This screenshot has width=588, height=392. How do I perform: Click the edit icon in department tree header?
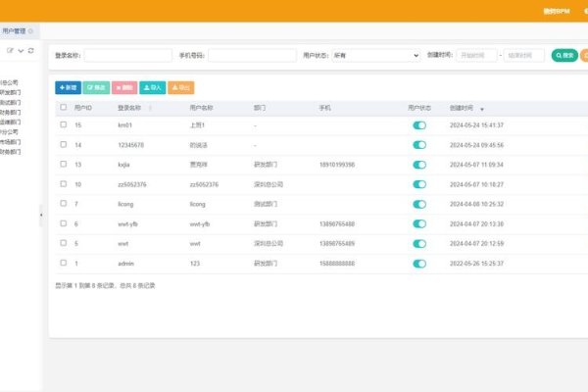click(10, 50)
